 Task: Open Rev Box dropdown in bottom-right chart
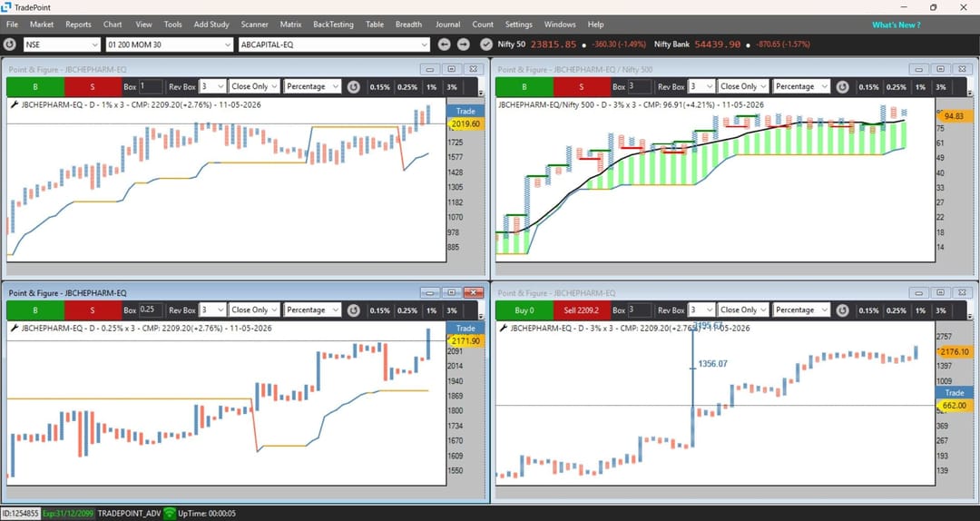(710, 310)
